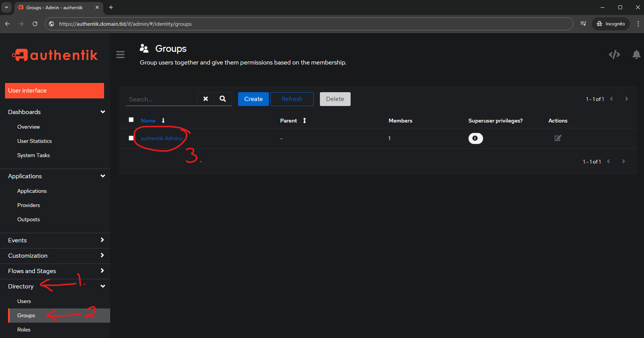The image size is (644, 338).
Task: Click the authentik logo
Action: click(x=55, y=55)
